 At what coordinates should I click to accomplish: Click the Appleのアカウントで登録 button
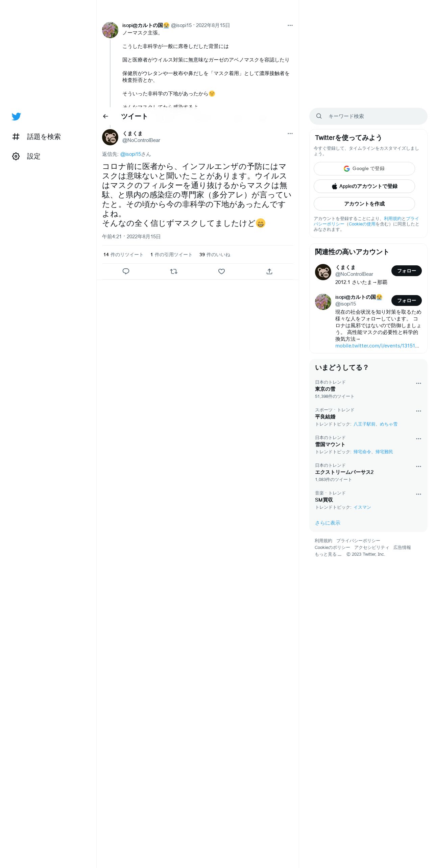point(364,186)
